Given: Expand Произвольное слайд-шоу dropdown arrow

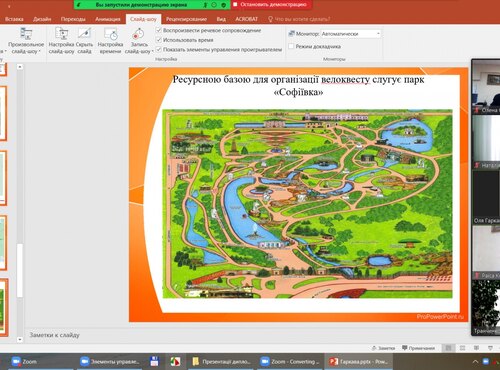Looking at the screenshot, I should point(40,51).
